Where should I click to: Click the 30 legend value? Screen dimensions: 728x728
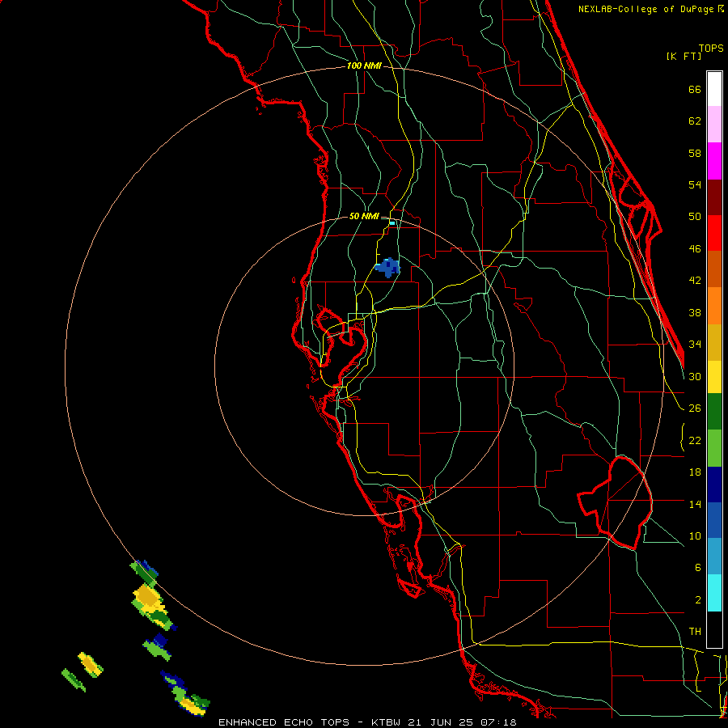[695, 376]
